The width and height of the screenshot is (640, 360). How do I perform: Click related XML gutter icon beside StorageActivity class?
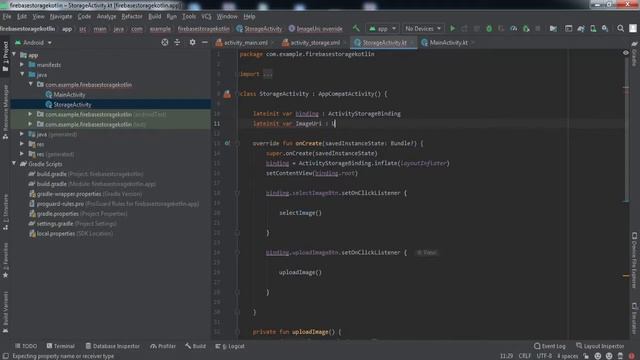227,94
